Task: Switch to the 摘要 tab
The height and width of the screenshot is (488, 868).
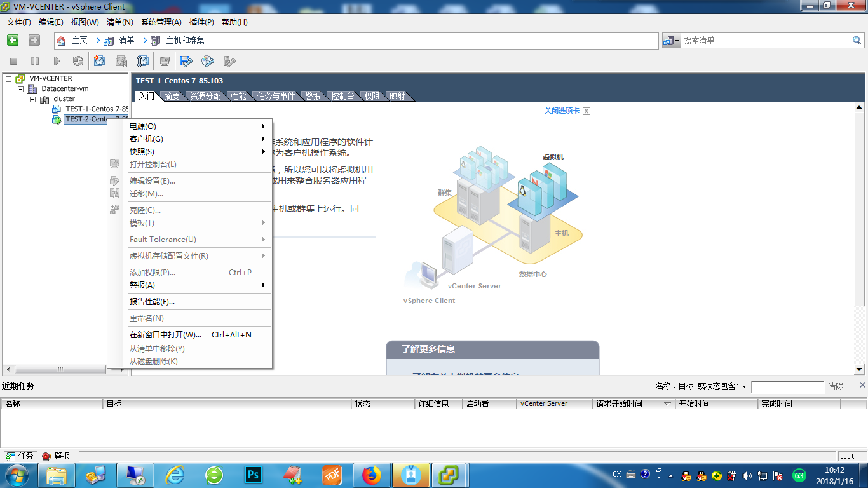Action: [172, 96]
